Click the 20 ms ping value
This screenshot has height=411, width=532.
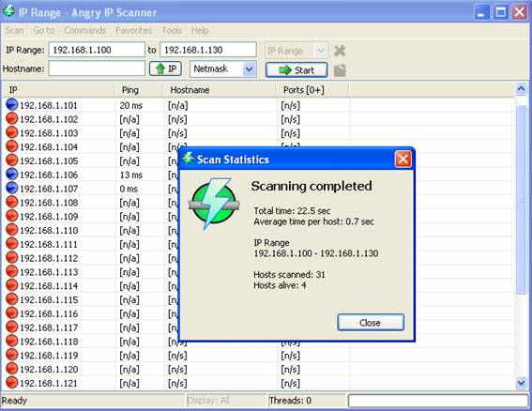coord(131,105)
